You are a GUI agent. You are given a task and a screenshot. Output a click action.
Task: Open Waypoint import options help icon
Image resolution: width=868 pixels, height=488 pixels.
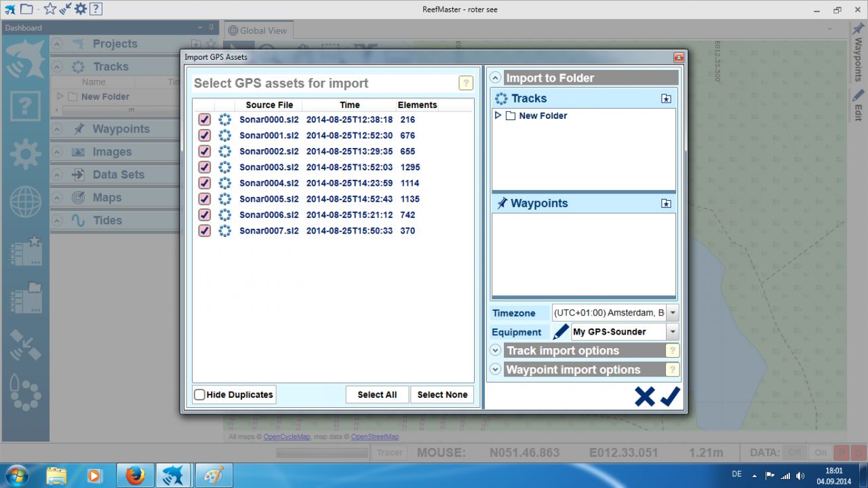(672, 370)
